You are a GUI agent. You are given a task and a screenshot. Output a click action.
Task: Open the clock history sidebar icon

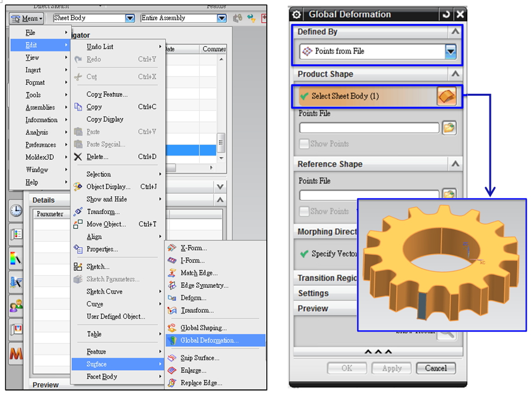(x=16, y=210)
